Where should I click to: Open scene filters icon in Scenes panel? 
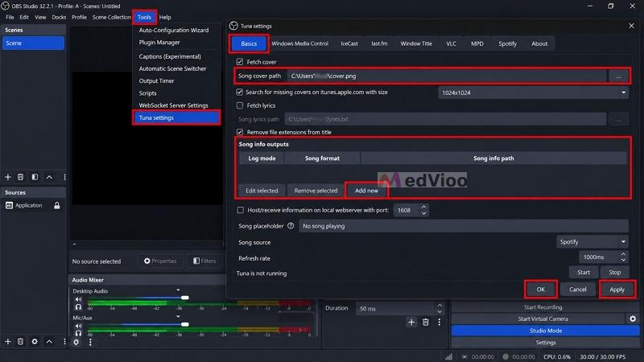(35, 177)
